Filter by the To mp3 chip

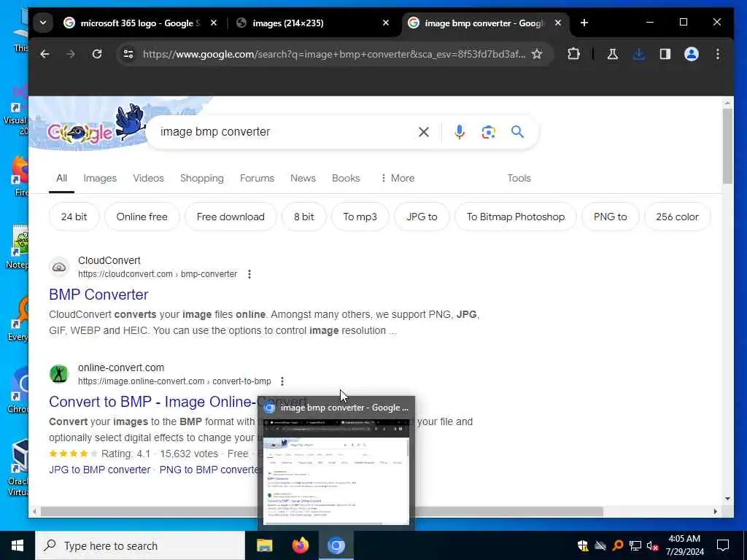360,217
